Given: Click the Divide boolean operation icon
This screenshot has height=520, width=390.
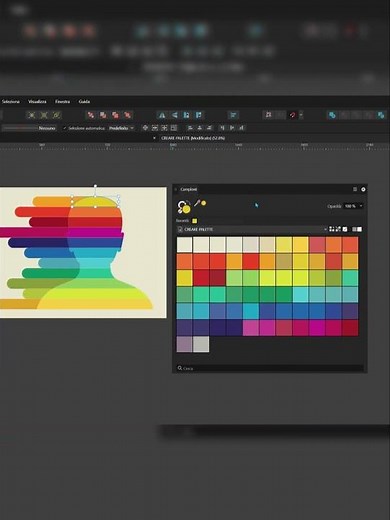Looking at the screenshot, I should coord(381,115).
